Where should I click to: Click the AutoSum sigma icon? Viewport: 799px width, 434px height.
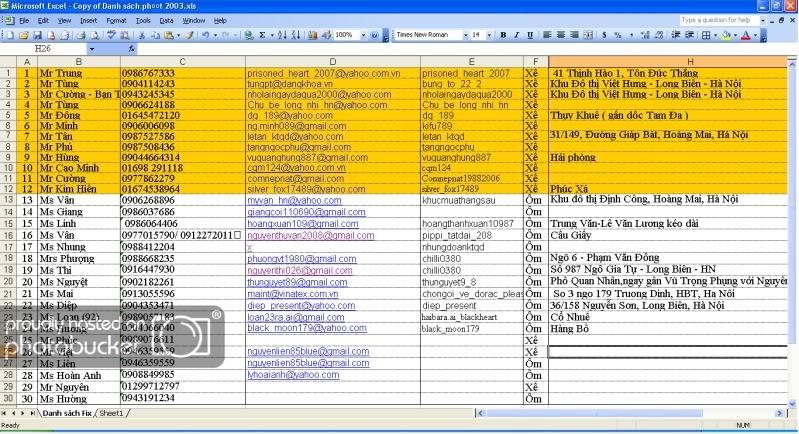coord(262,35)
